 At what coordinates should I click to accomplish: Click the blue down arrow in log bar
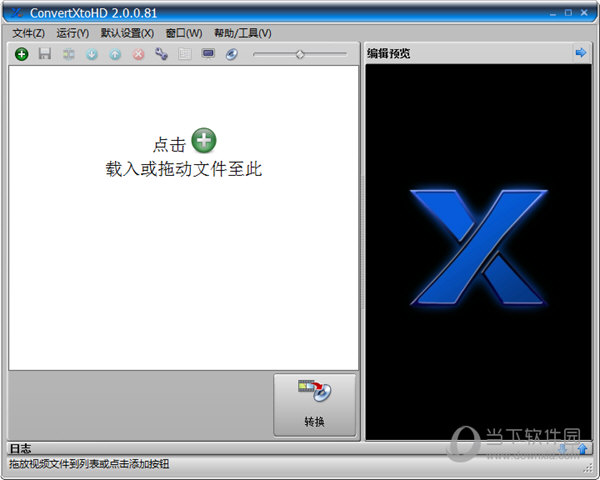[562, 448]
